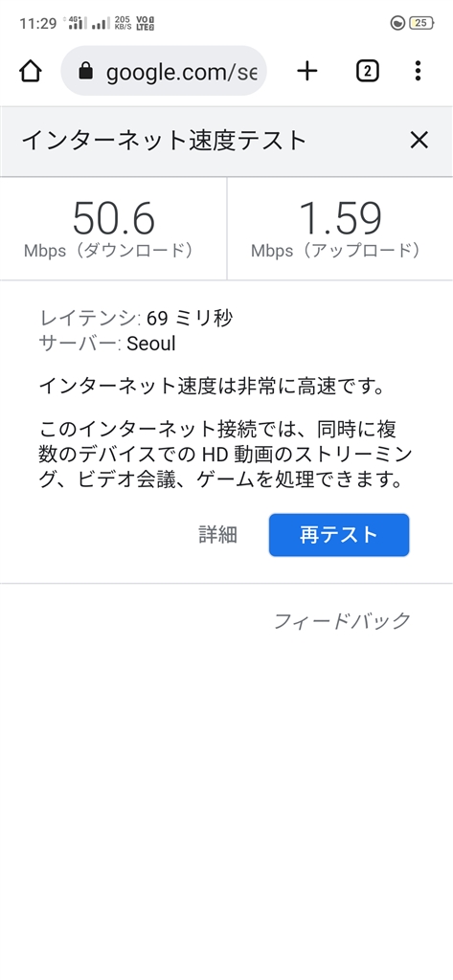Image resolution: width=453 pixels, height=980 pixels.
Task: Tap the 再テスト button
Action: pyautogui.click(x=339, y=535)
